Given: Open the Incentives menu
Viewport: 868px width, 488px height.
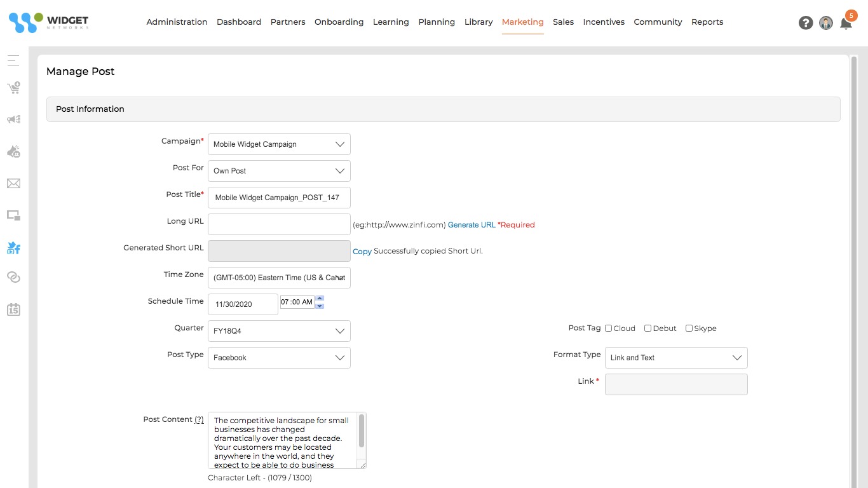Looking at the screenshot, I should (x=604, y=22).
